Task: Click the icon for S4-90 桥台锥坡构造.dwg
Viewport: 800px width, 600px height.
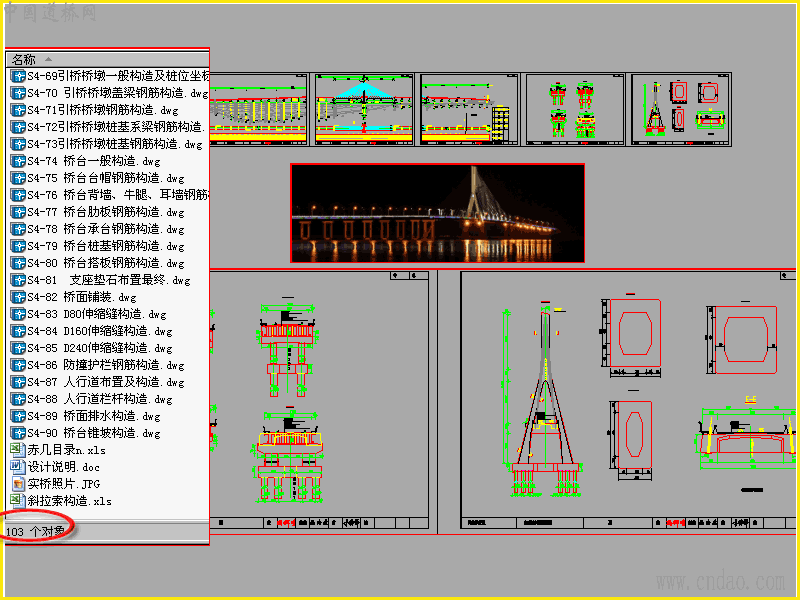Action: point(18,433)
